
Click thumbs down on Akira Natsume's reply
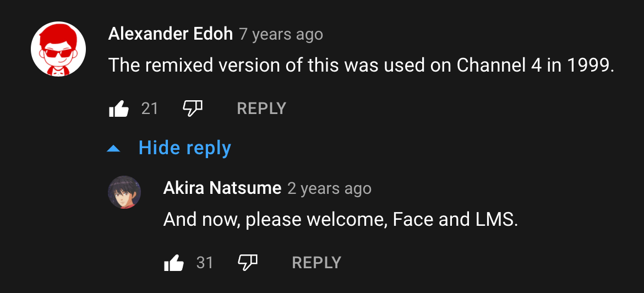point(247,263)
